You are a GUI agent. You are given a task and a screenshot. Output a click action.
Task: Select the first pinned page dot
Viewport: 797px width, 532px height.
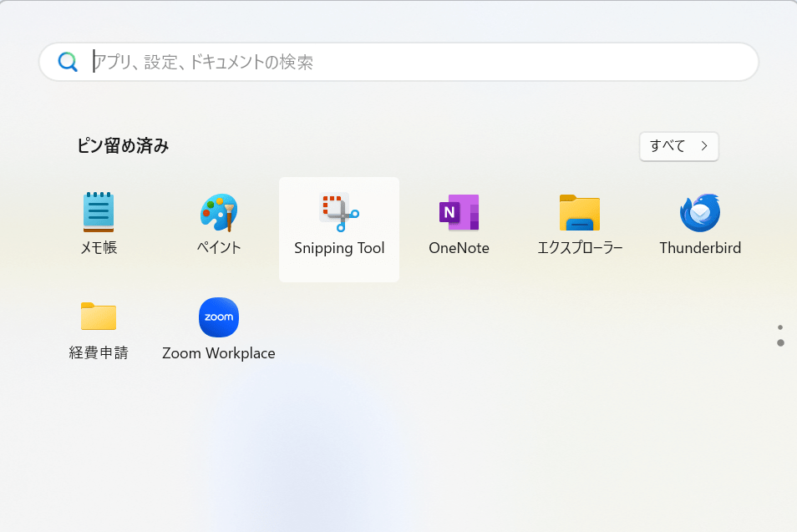[781, 327]
